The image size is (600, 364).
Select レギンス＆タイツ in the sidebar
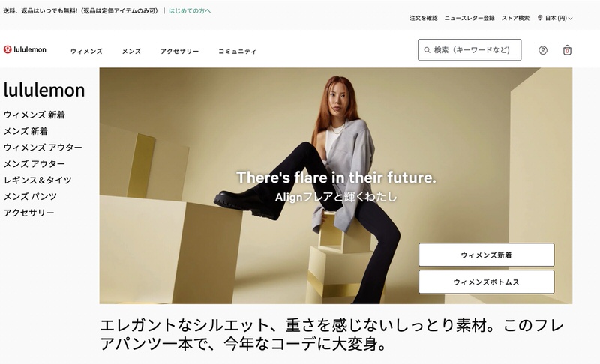[x=38, y=180]
